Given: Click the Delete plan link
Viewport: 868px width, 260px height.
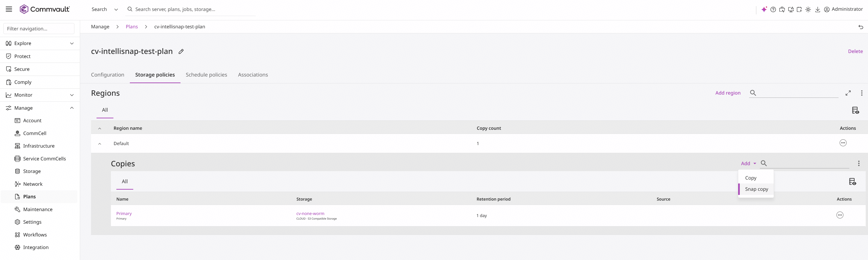Looking at the screenshot, I should click(x=855, y=51).
